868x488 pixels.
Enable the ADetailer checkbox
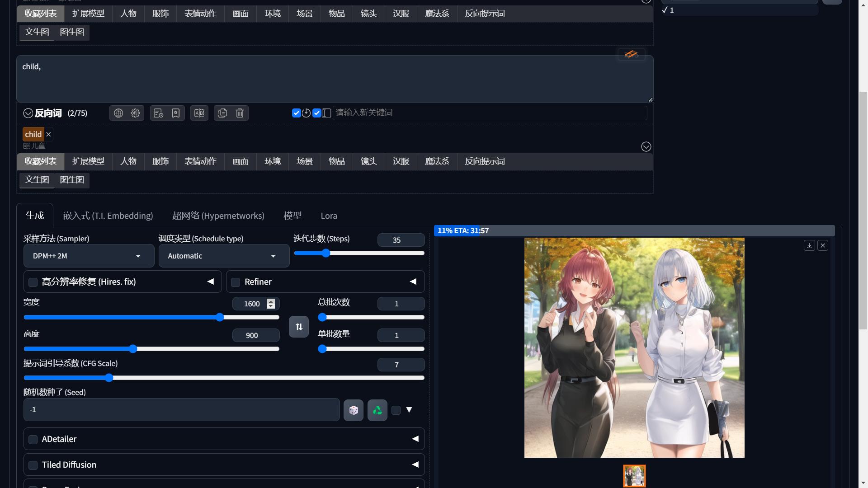[x=33, y=440]
